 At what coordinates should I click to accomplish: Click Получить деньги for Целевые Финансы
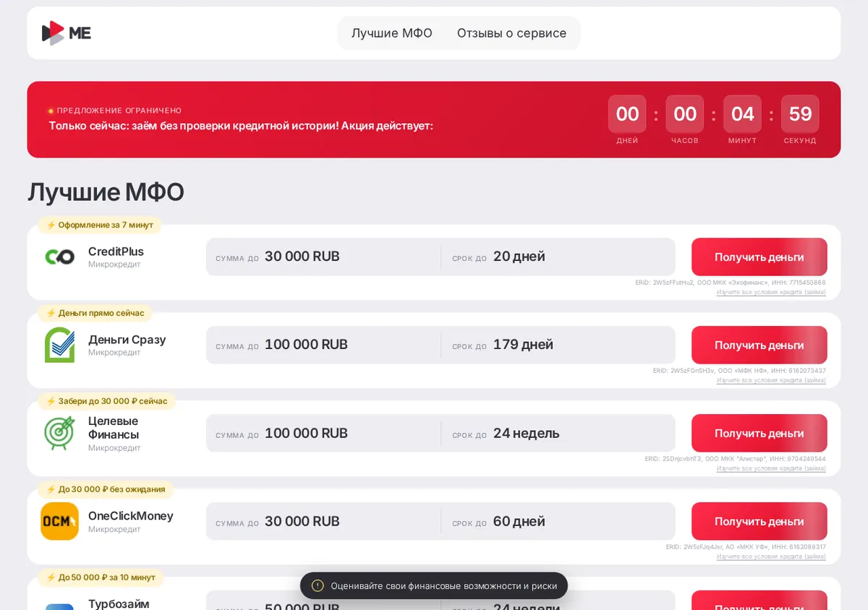[759, 433]
